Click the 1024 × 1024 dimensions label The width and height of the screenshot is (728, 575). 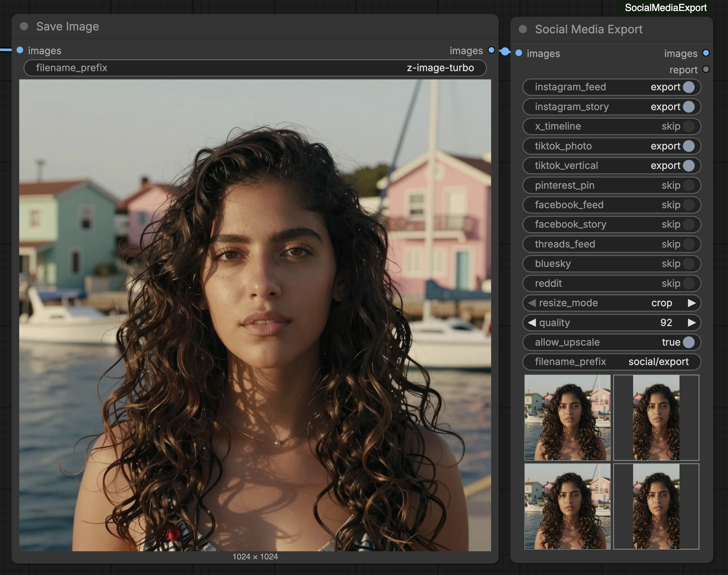click(255, 557)
